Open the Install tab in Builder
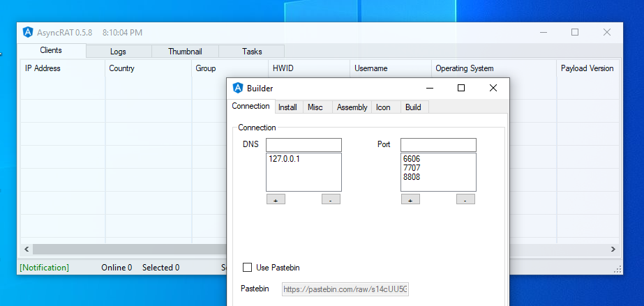644x306 pixels. click(287, 107)
